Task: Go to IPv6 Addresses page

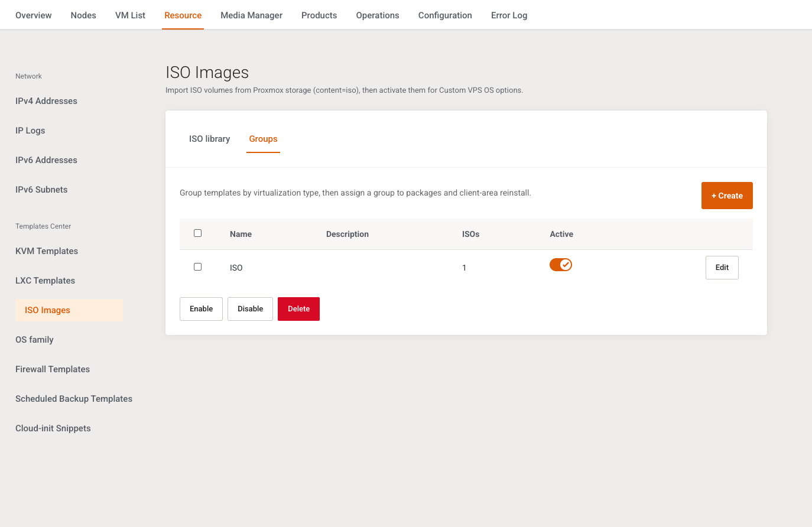Action: pos(46,160)
